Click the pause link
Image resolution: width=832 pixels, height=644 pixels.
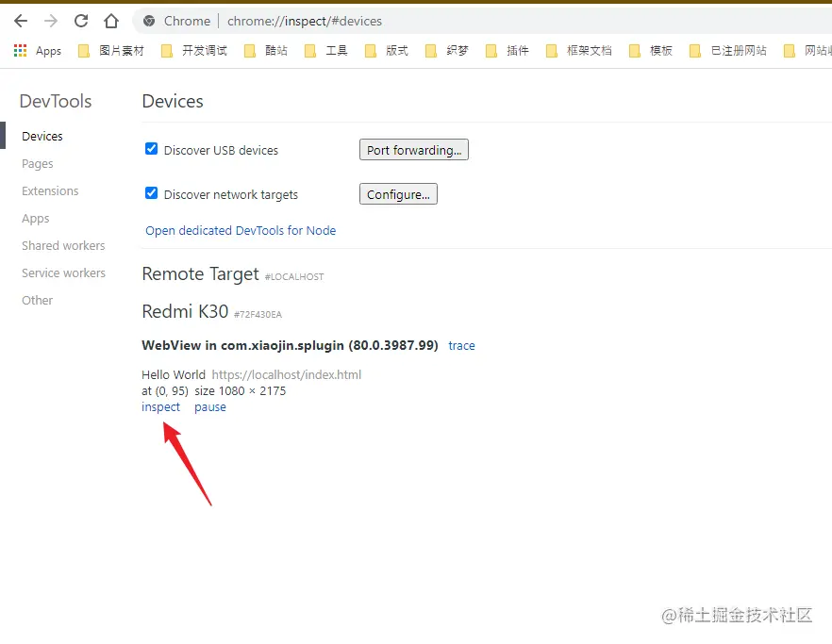coord(210,407)
